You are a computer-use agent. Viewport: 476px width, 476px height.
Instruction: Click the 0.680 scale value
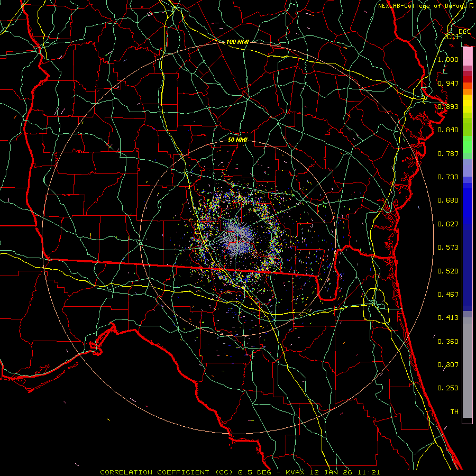[x=448, y=200]
